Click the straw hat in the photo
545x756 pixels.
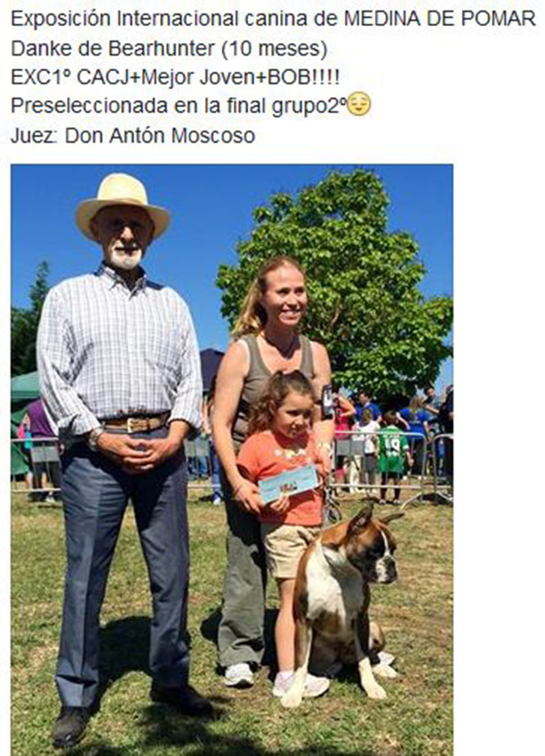[x=121, y=202]
